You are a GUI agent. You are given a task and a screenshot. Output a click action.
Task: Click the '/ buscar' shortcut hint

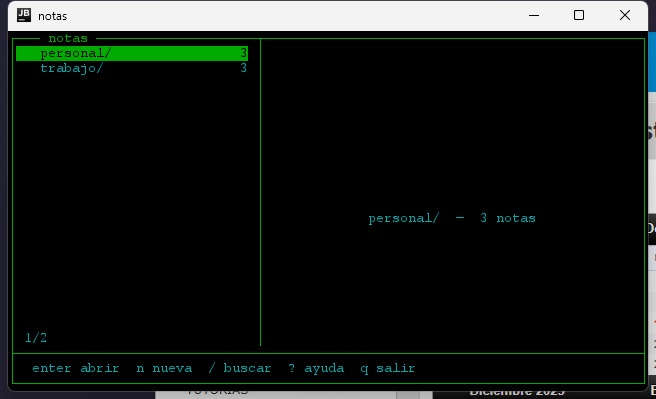[240, 368]
